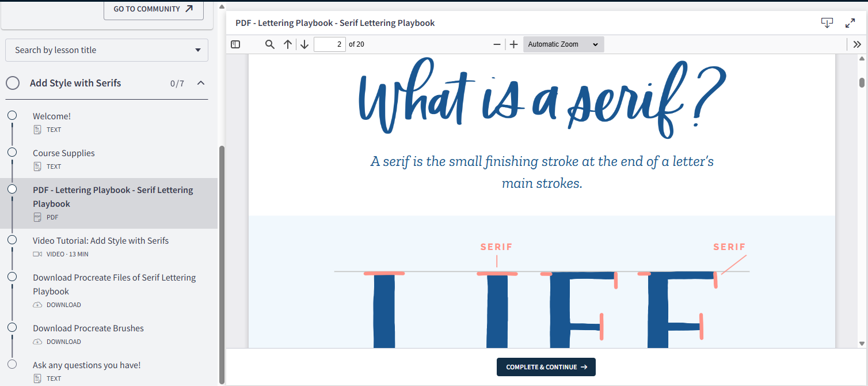The image size is (868, 386).
Task: Click download cloud icon under Procreate Brushes
Action: click(37, 342)
